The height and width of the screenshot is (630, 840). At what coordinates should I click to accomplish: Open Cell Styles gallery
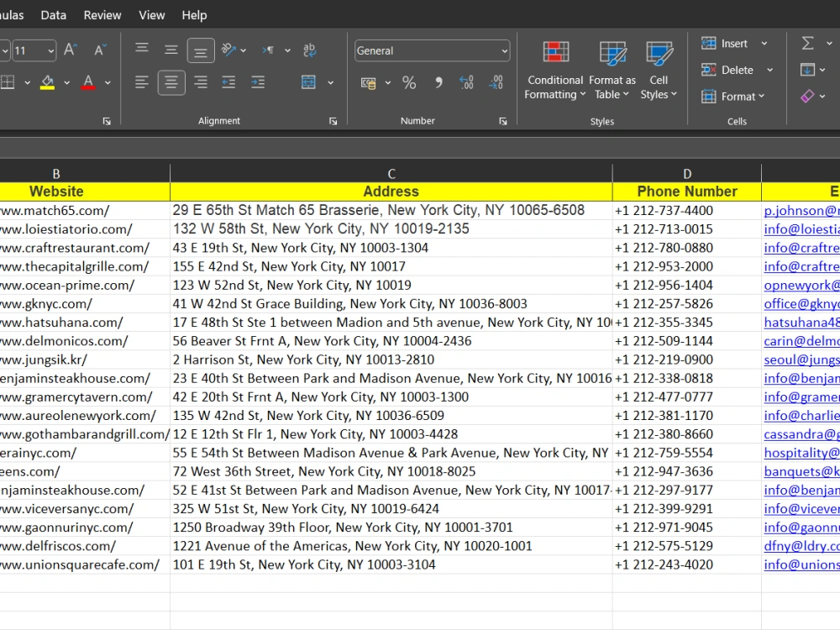coord(659,71)
